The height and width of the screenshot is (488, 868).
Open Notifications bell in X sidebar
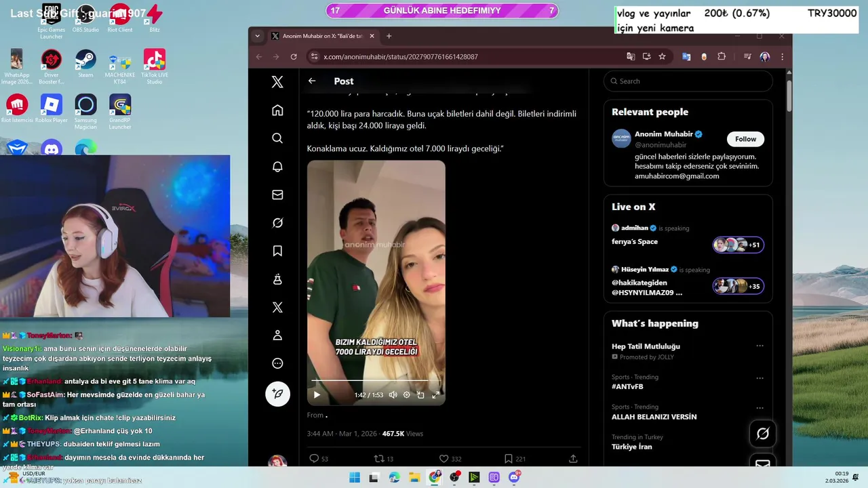coord(277,167)
